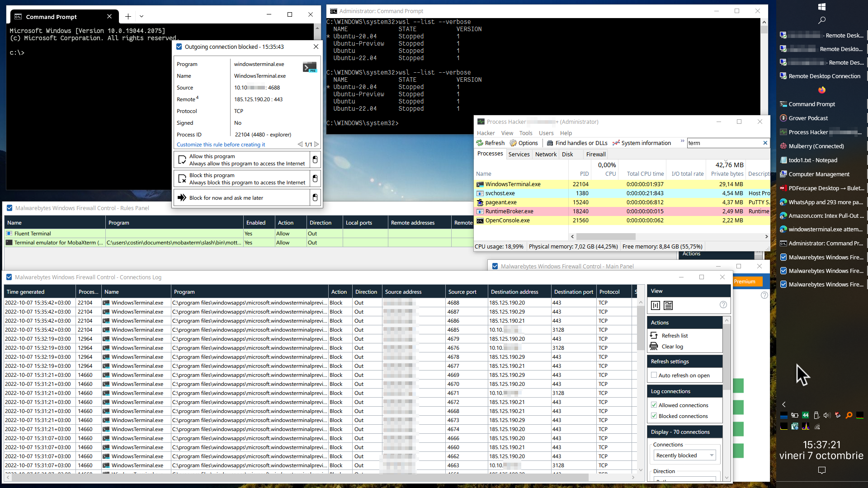Screen dimensions: 868x488
Task: Open System information graph icon in Process Hacker
Action: click(x=617, y=143)
